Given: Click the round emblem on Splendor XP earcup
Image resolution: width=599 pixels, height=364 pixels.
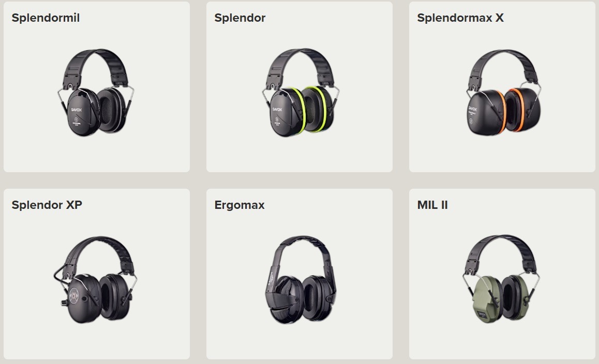Looking at the screenshot, I should pos(74,296).
